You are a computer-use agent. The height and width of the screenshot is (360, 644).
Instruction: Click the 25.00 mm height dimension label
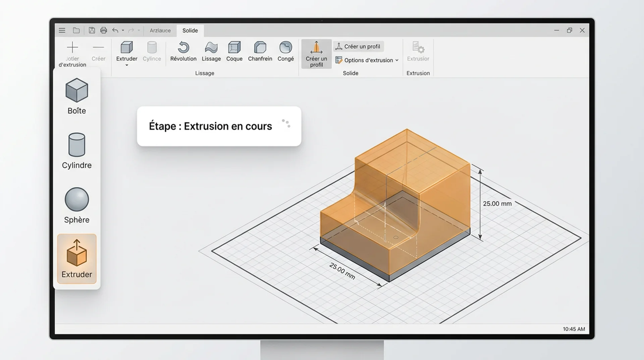pyautogui.click(x=497, y=204)
